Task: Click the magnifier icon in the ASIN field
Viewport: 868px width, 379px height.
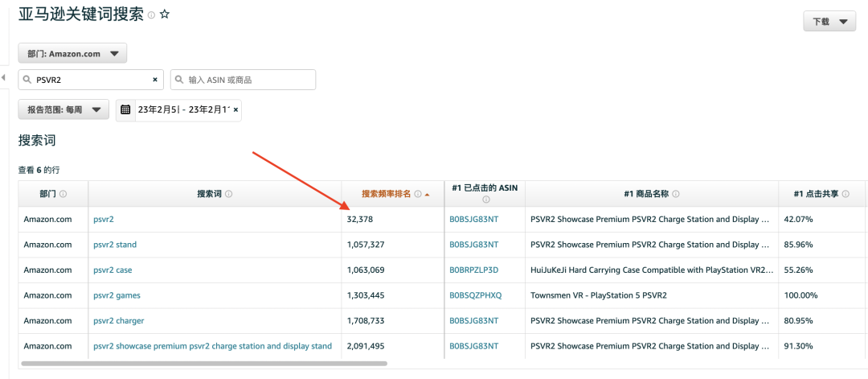Action: [x=179, y=80]
